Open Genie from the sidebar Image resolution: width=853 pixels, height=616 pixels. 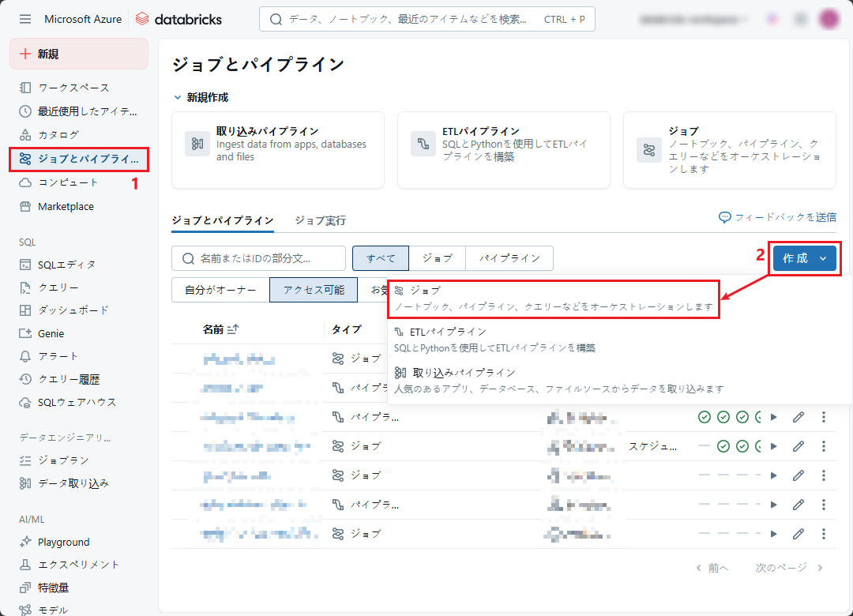tap(51, 333)
